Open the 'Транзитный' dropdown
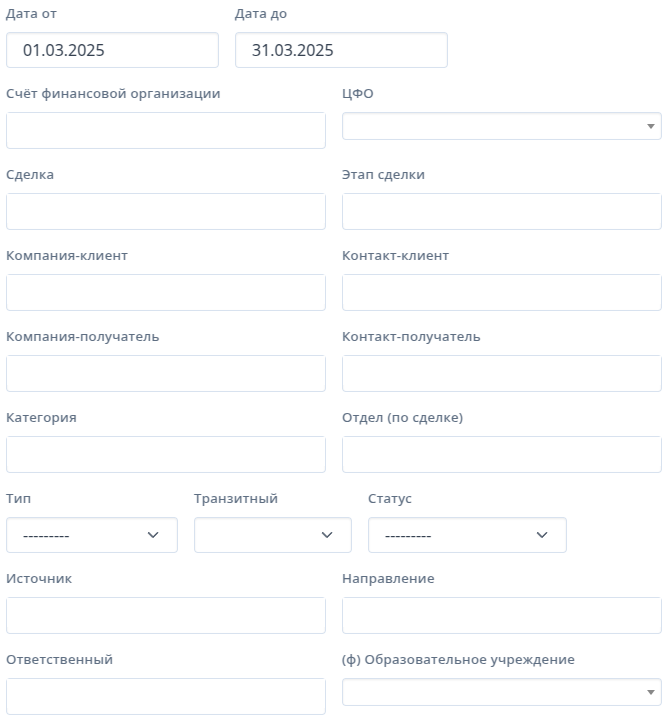Image resolution: width=671 pixels, height=721 pixels. [x=273, y=535]
